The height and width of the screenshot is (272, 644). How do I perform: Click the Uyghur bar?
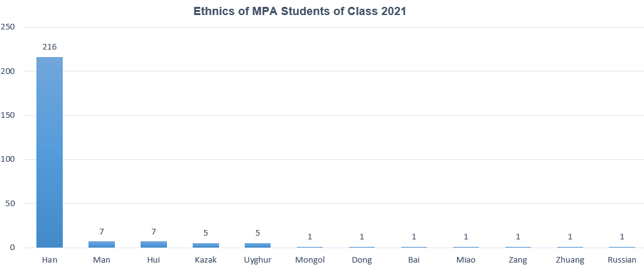258,245
